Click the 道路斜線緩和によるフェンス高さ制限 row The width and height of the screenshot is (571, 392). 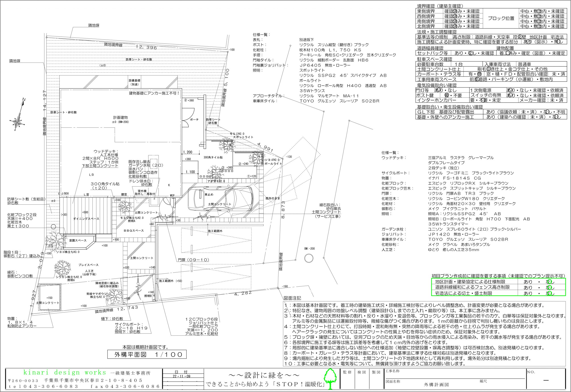coord(499,287)
